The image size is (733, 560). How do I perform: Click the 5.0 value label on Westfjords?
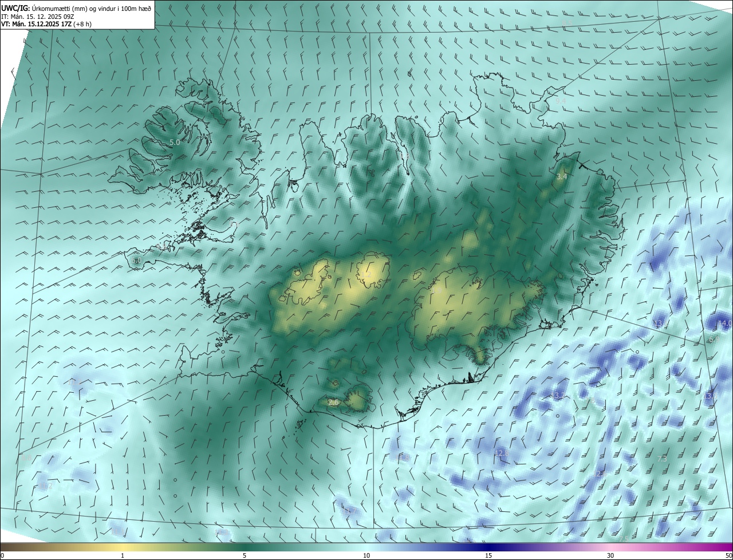[x=175, y=142]
